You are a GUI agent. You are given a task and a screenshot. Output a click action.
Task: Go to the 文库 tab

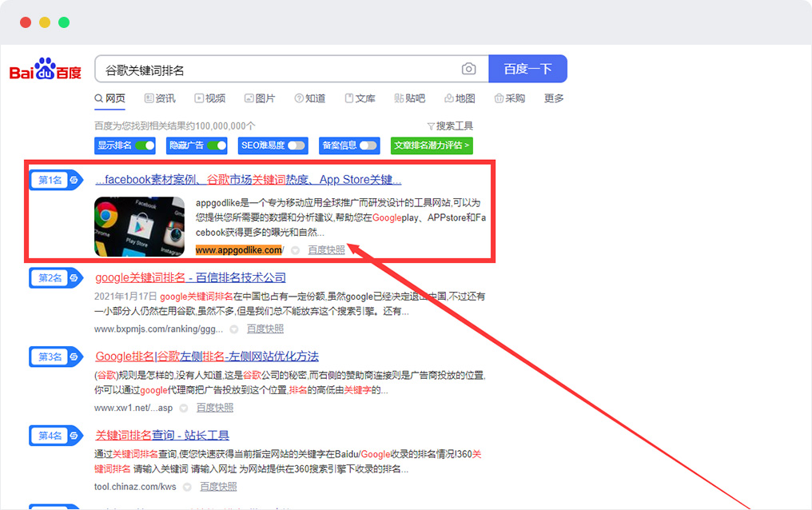[x=360, y=98]
